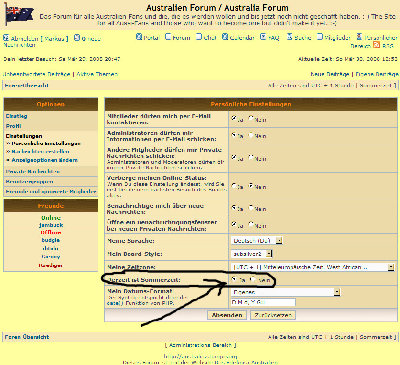Click the FAQ icon in navigation
400x365 pixels.
tap(263, 37)
